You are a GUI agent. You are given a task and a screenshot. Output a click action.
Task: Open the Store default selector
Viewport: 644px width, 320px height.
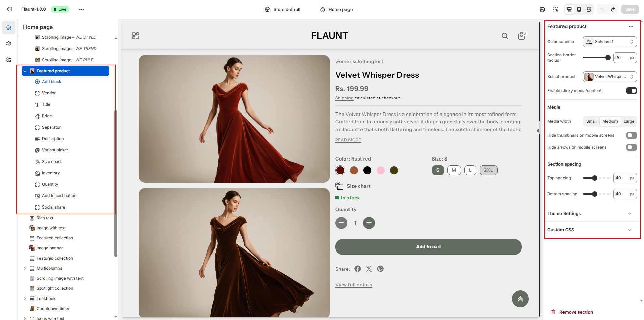(282, 9)
